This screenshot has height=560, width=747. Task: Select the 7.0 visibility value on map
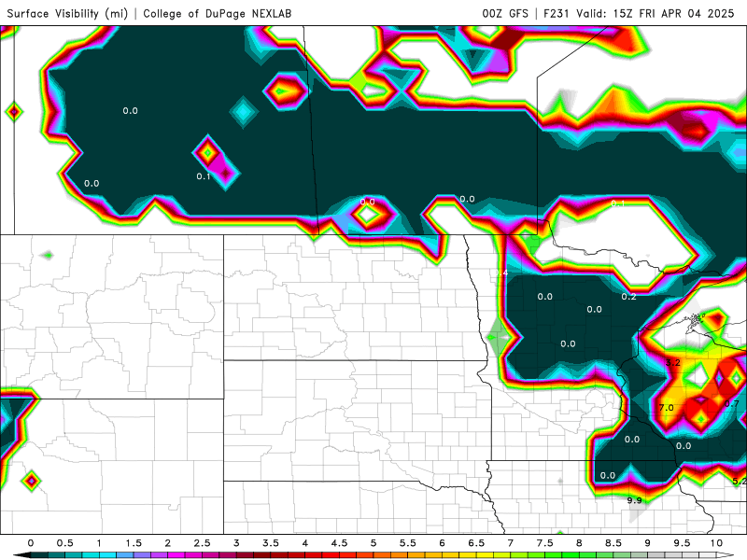[x=666, y=408]
